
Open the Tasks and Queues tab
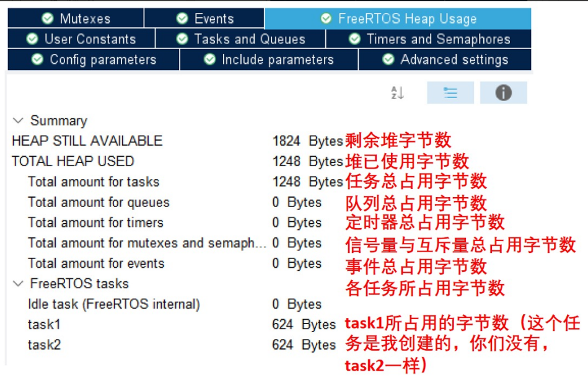(240, 38)
